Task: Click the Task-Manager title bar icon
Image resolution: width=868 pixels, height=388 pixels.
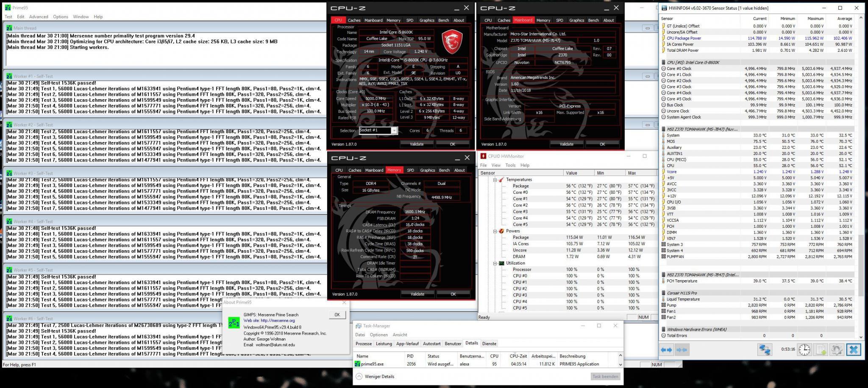Action: (359, 326)
